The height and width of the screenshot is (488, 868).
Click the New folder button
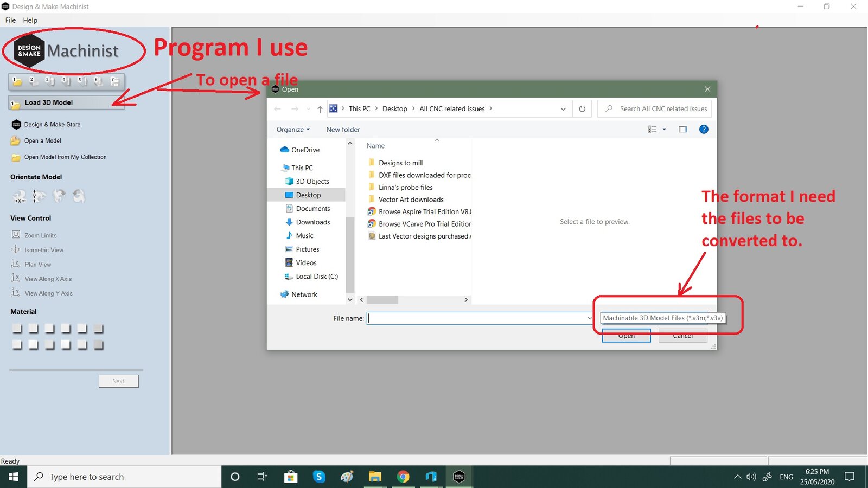point(343,130)
